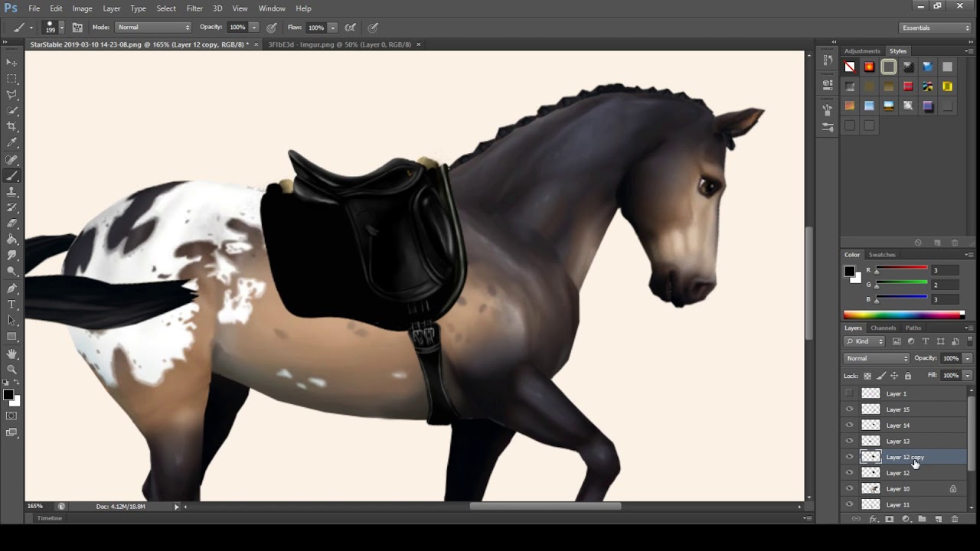Select the Pen tool

pos(11,289)
